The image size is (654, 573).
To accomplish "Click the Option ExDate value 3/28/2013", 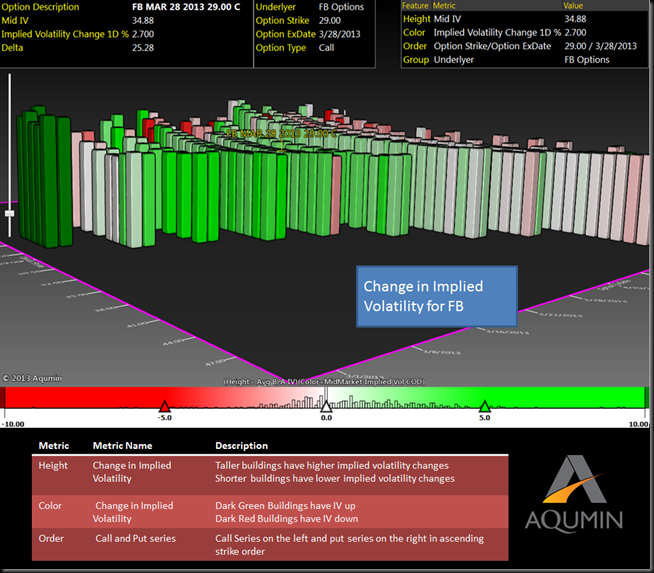I will (340, 34).
